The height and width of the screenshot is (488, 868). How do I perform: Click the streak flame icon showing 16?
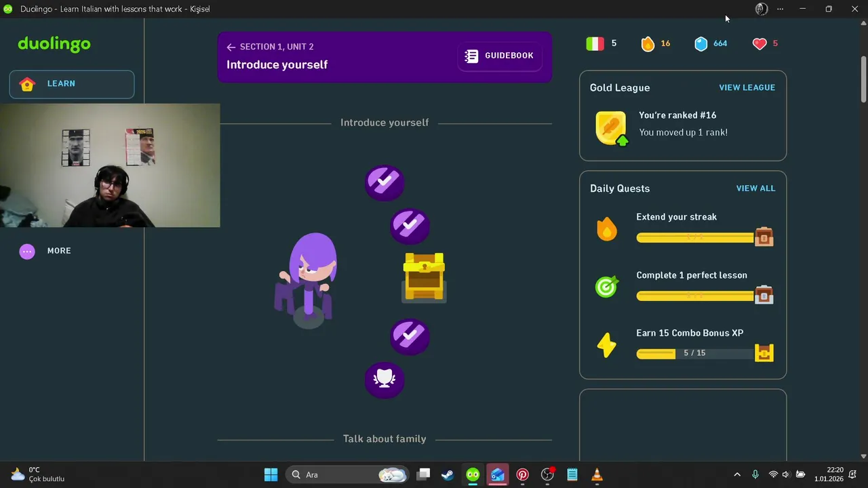pos(648,43)
